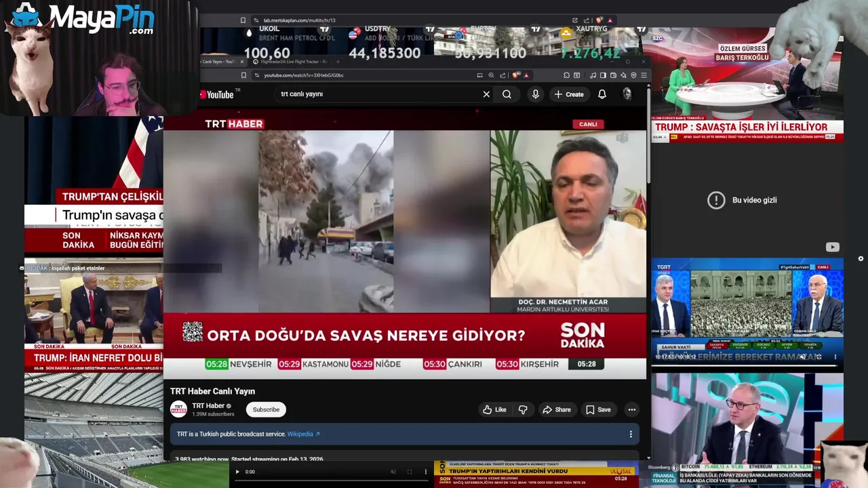Open YouTube notifications bell
Viewport: 868px width, 488px height.
601,94
